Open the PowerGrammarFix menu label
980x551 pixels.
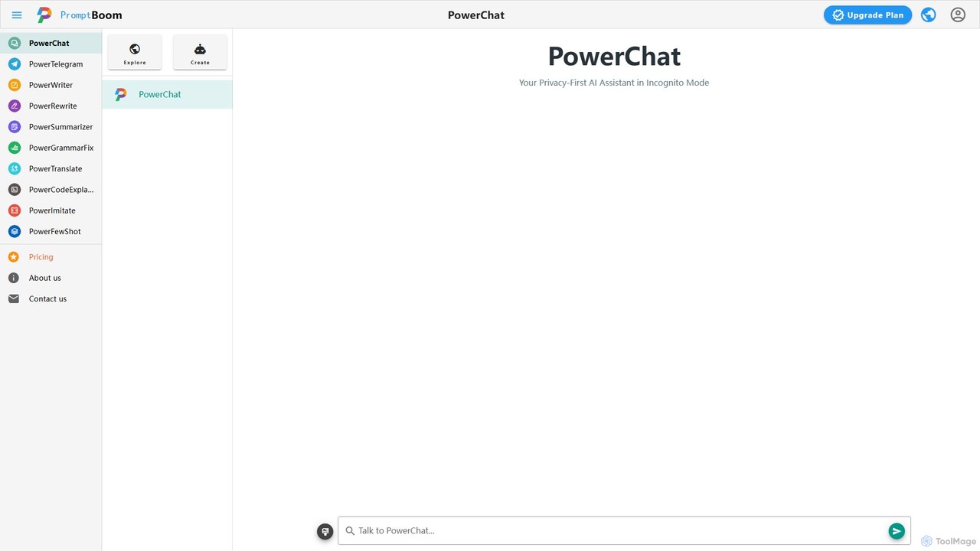[61, 148]
